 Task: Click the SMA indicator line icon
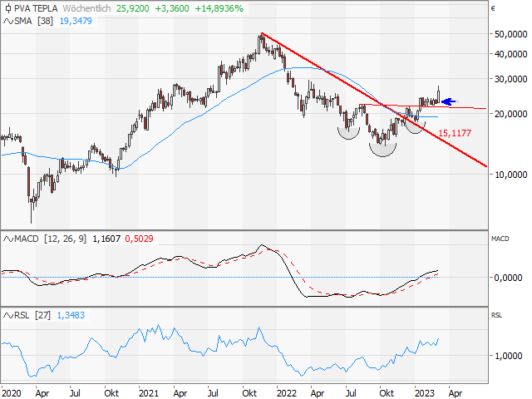[x=8, y=21]
